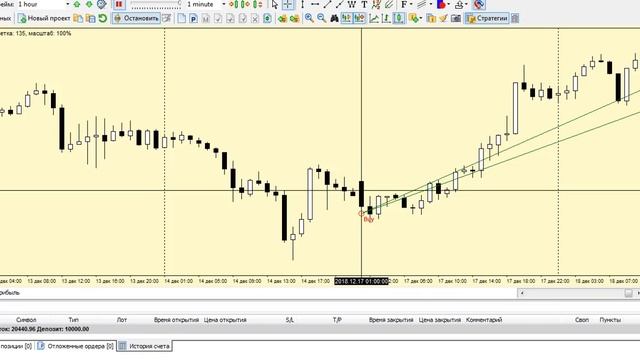Toggle the highlighted green candle chart icon
640x360 pixels.
(399, 18)
